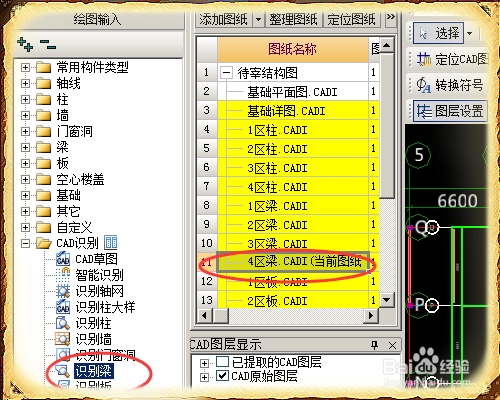This screenshot has height=400, width=500.
Task: Toggle 已提取的CAD图层 checkbox
Action: [222, 361]
